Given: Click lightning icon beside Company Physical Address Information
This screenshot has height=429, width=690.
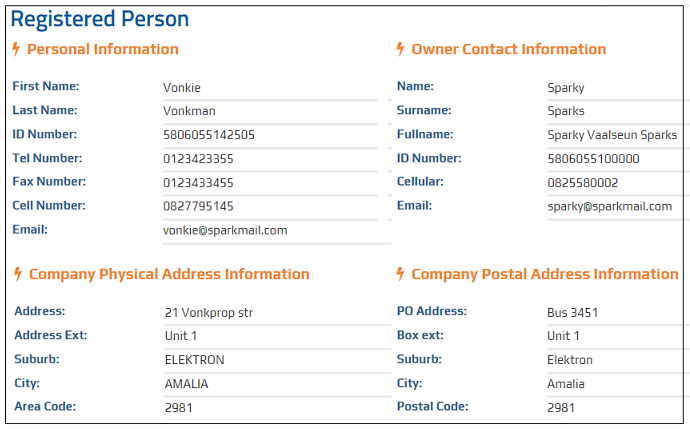Looking at the screenshot, I should pos(16,274).
